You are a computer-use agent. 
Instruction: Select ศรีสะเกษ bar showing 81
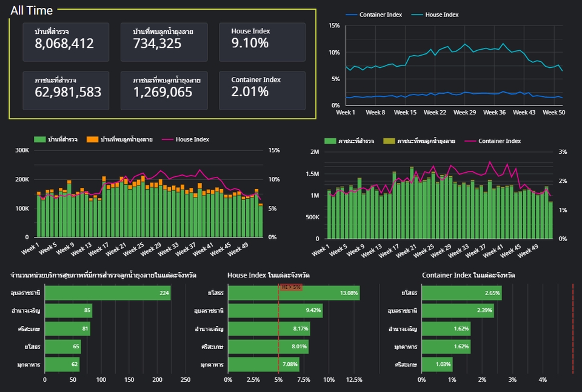67,328
